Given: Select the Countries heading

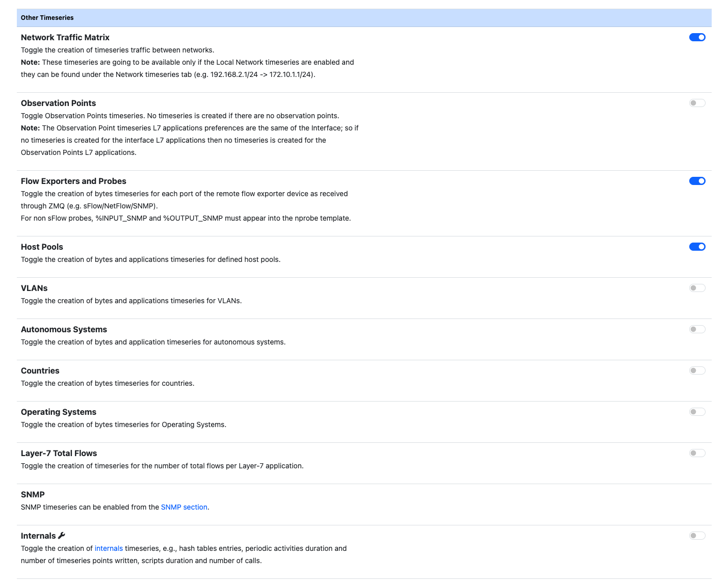Looking at the screenshot, I should [x=40, y=371].
